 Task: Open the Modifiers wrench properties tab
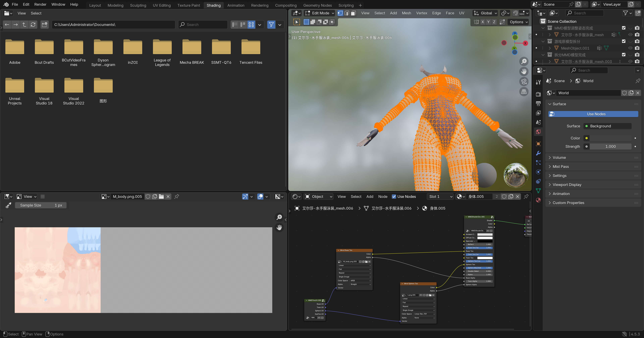(x=538, y=153)
